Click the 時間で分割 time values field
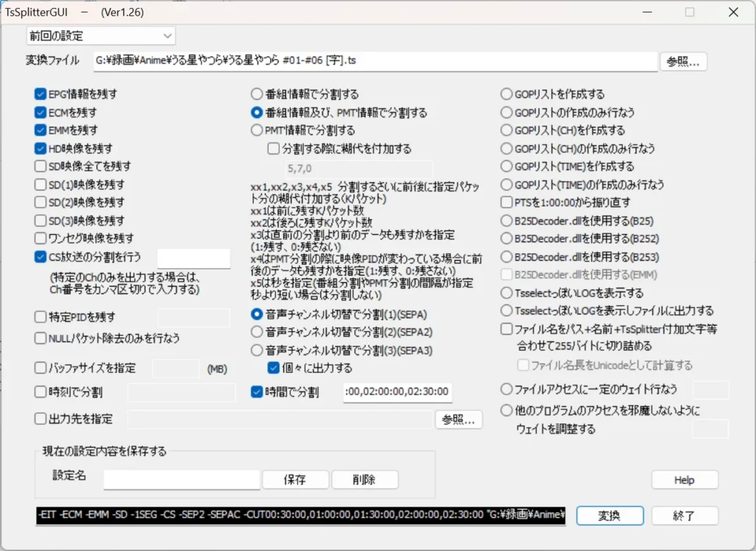The height and width of the screenshot is (551, 756). pos(398,392)
